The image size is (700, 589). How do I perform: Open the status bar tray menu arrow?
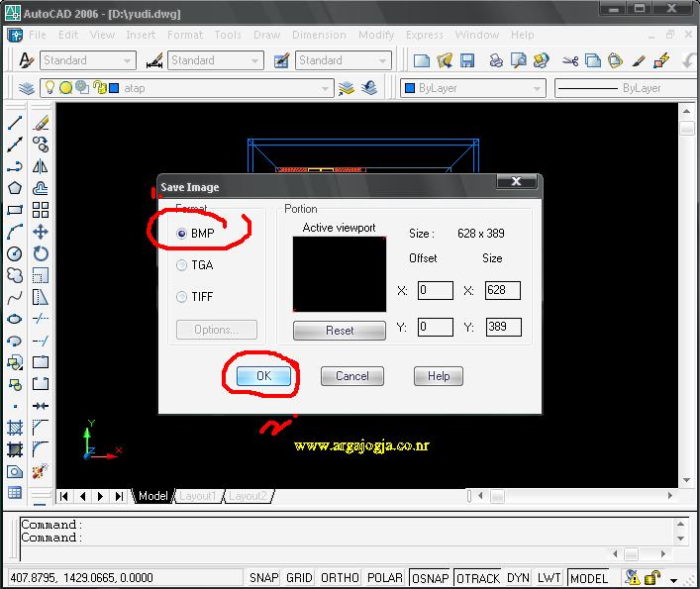(x=673, y=580)
